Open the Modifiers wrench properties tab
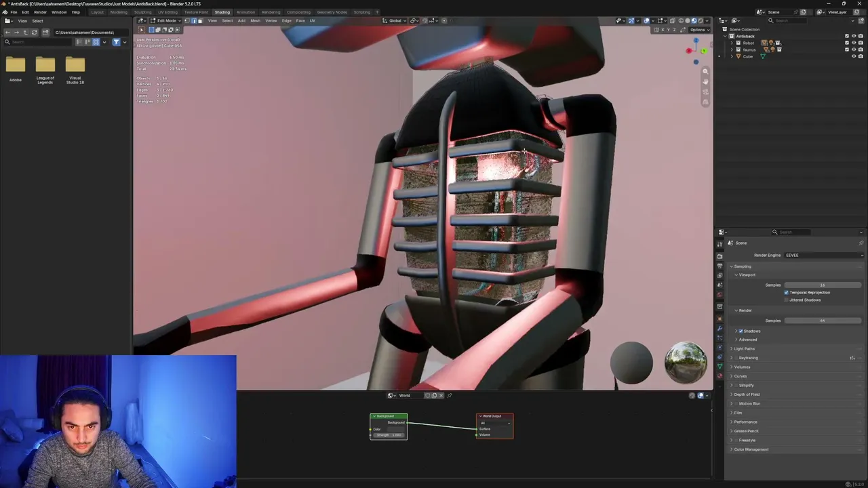 719,328
